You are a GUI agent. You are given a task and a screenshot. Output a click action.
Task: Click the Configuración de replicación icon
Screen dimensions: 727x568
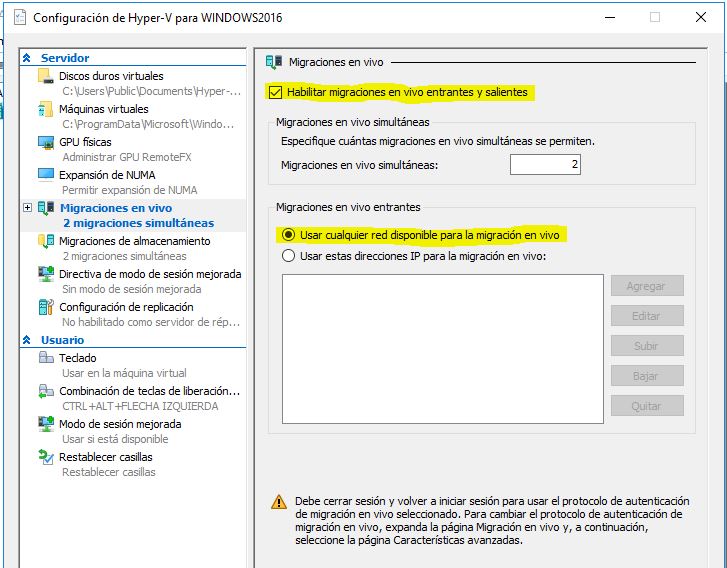(x=45, y=307)
